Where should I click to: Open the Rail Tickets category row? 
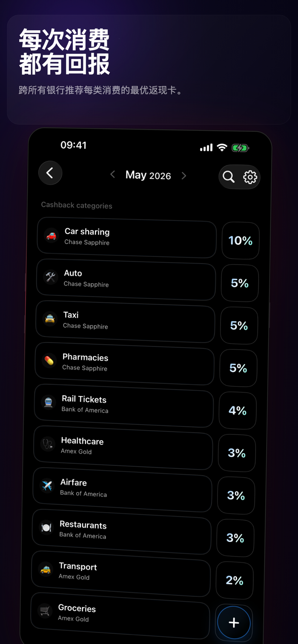click(x=124, y=406)
